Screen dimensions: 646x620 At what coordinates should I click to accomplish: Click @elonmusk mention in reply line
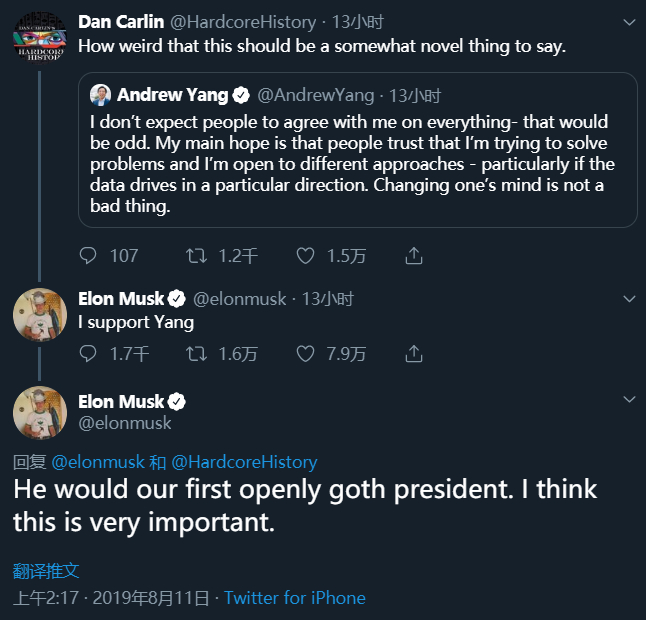coord(97,462)
